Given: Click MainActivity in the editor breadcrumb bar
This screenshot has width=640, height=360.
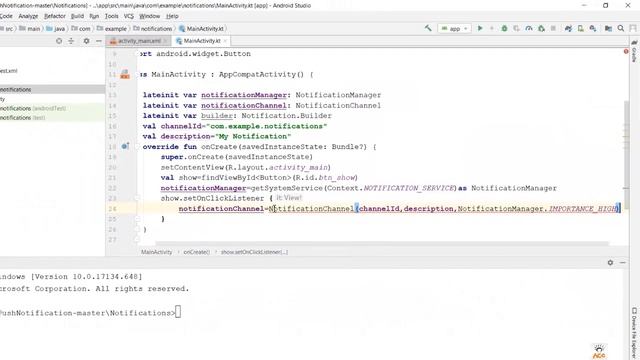Looking at the screenshot, I should pyautogui.click(x=156, y=252).
